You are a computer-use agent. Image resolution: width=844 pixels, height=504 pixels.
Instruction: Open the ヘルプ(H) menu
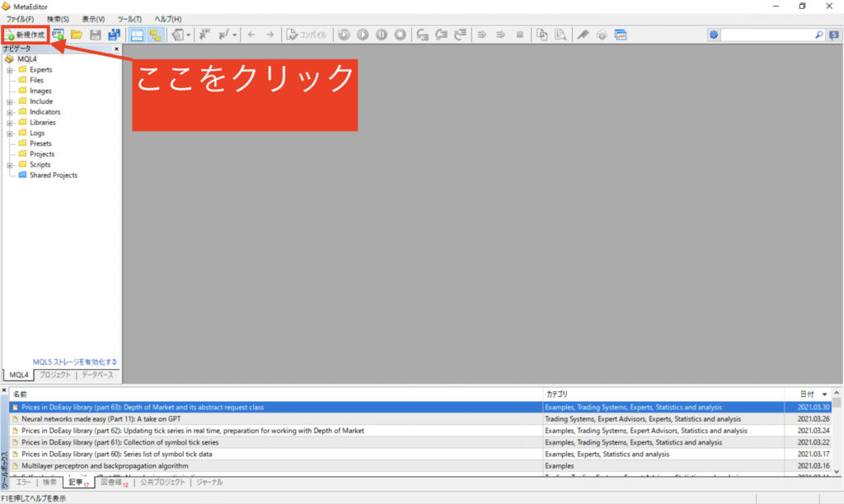(168, 19)
